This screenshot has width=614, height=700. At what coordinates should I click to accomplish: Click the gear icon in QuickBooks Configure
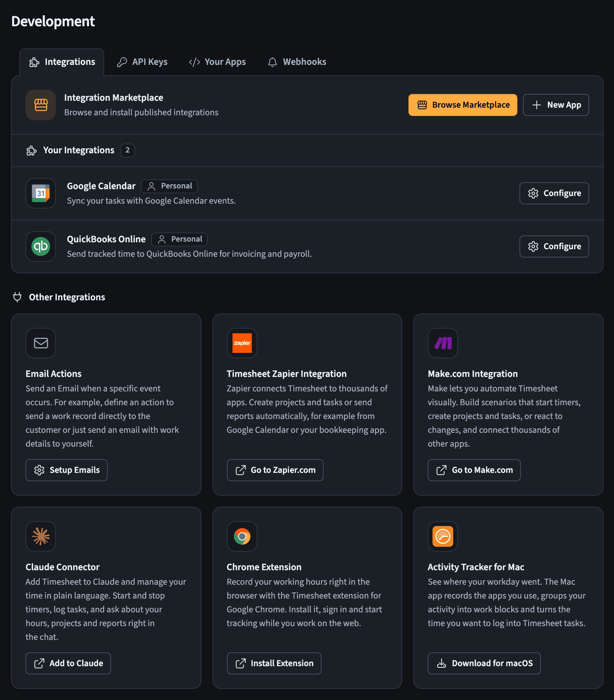pyautogui.click(x=533, y=246)
